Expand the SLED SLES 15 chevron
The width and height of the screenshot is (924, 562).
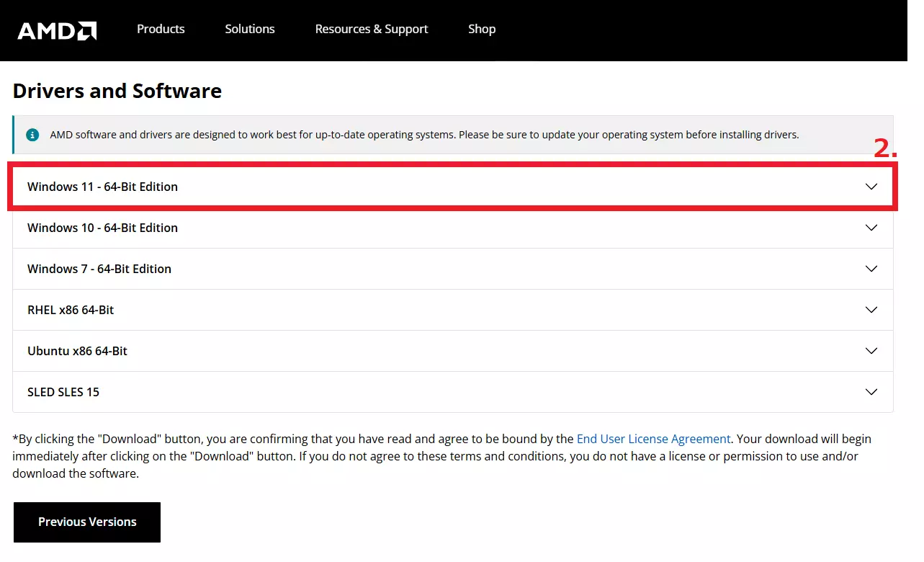click(871, 392)
